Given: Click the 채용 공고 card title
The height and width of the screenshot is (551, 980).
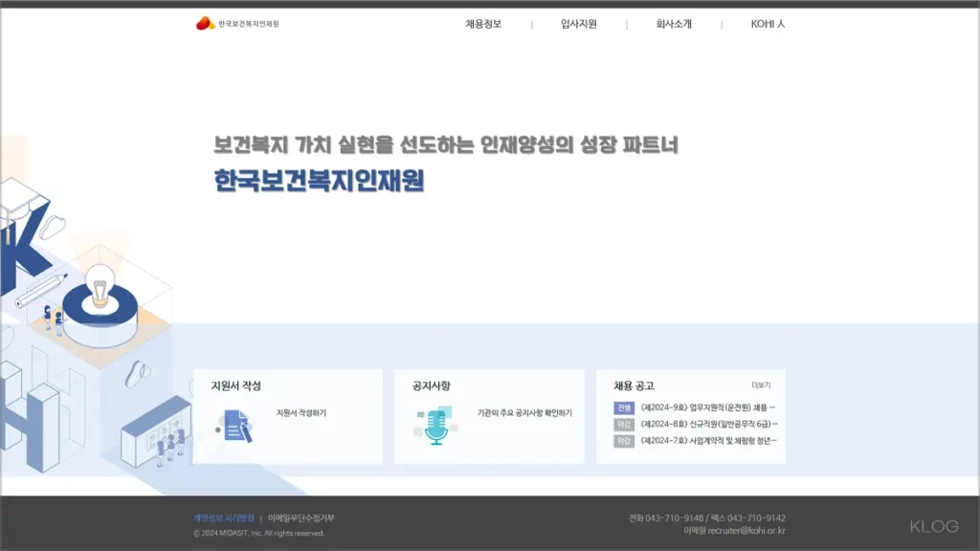Looking at the screenshot, I should click(x=634, y=386).
